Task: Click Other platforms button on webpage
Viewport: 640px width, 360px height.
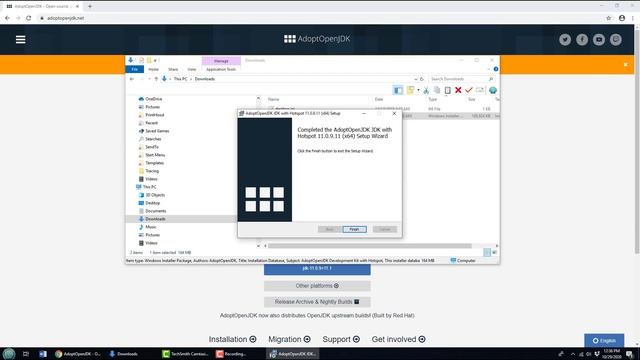Action: point(317,286)
